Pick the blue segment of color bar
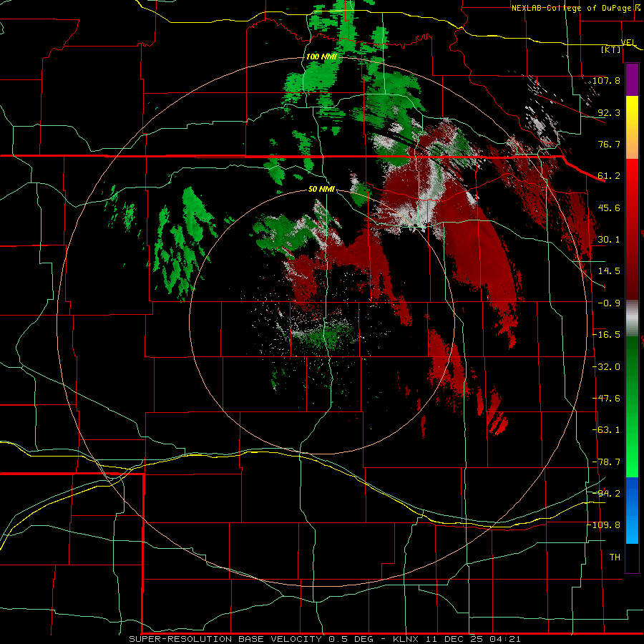The height and width of the screenshot is (644, 644). 632,510
